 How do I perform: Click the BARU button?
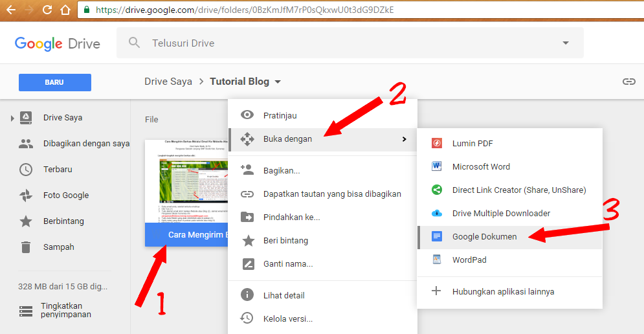(54, 82)
